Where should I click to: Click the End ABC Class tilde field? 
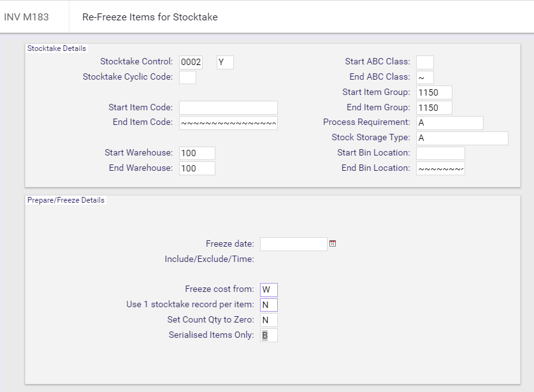click(x=425, y=77)
